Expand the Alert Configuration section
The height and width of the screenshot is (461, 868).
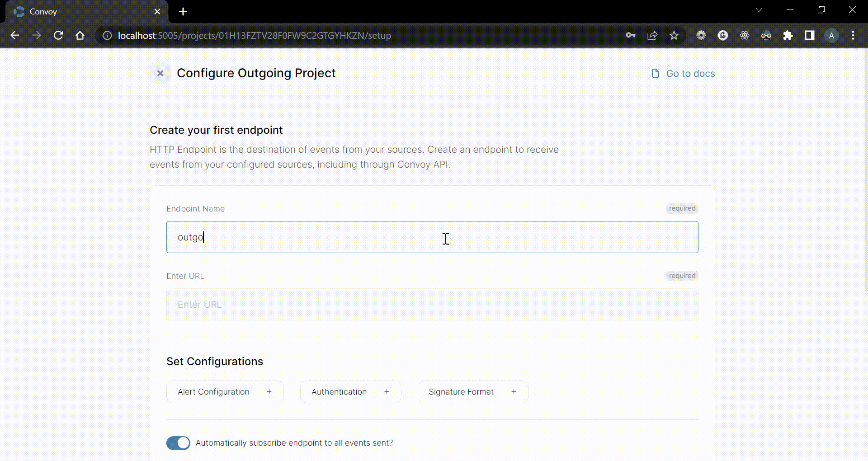225,392
